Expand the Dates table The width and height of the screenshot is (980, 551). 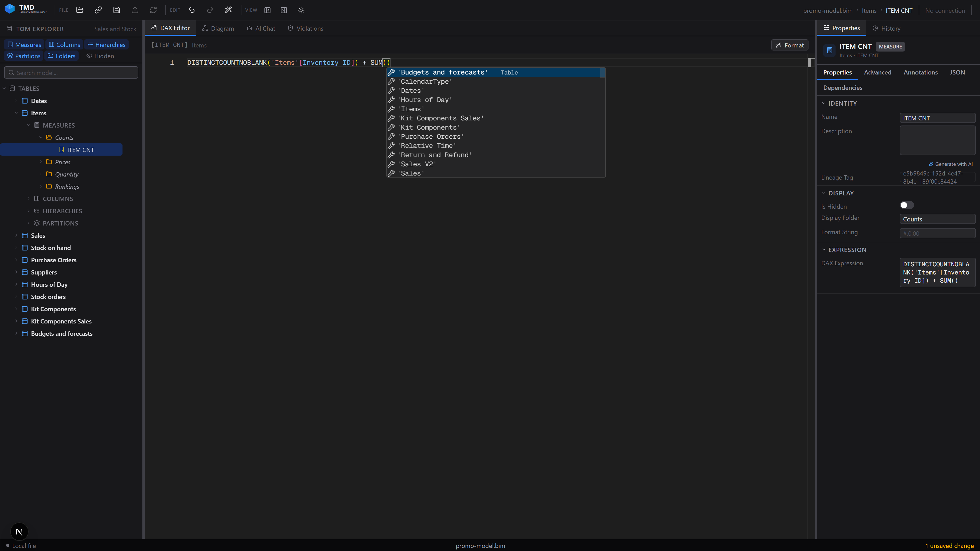click(16, 101)
